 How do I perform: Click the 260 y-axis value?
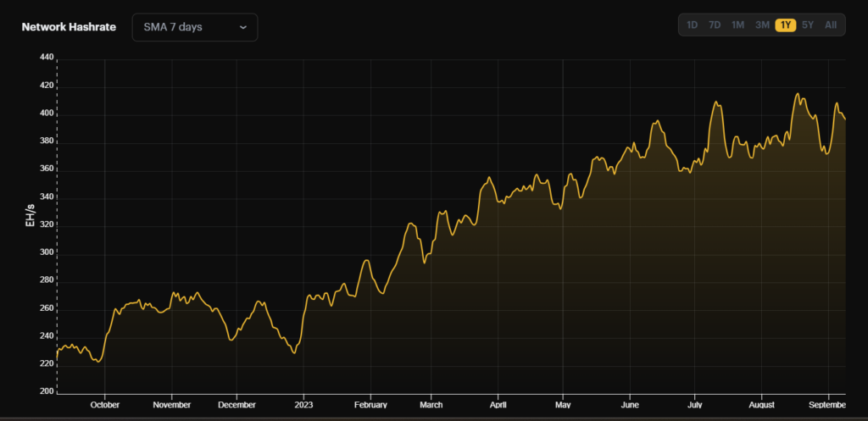point(47,308)
